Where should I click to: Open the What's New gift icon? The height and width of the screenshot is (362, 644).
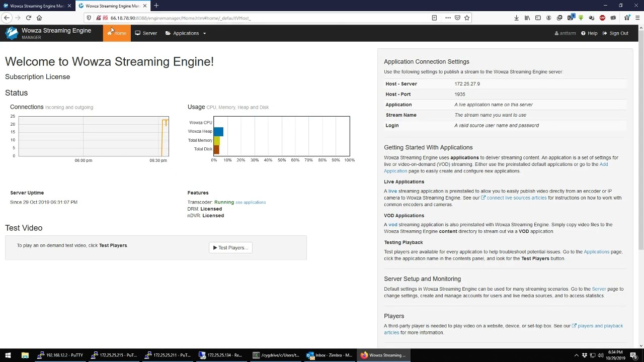626,18
